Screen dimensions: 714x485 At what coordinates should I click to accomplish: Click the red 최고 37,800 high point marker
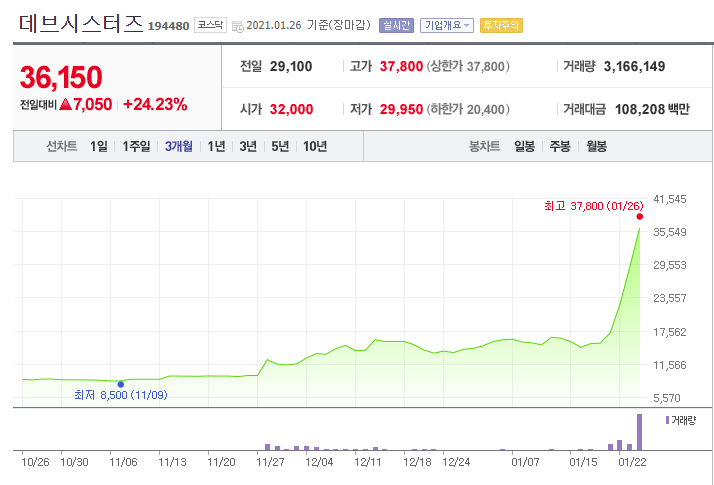click(640, 217)
